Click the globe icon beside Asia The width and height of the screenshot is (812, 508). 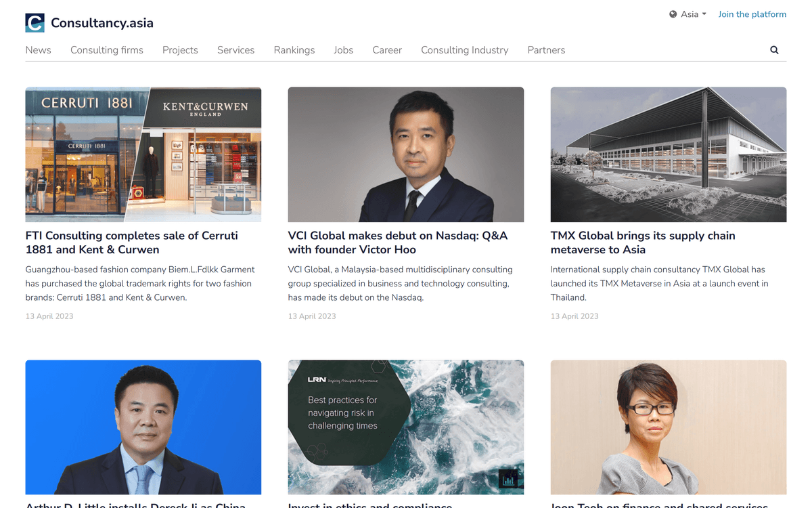(x=673, y=14)
